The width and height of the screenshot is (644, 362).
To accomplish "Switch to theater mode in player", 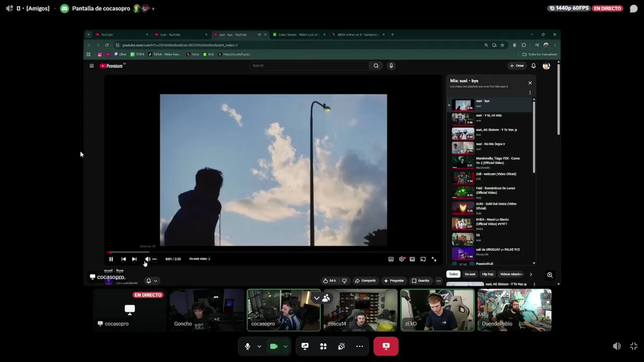I will point(412,259).
